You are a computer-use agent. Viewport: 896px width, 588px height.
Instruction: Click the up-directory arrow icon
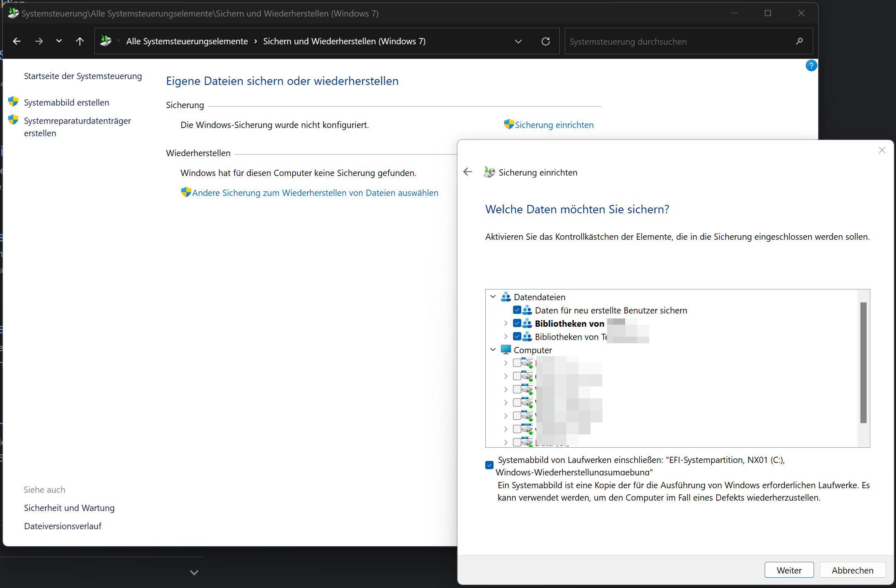point(80,41)
